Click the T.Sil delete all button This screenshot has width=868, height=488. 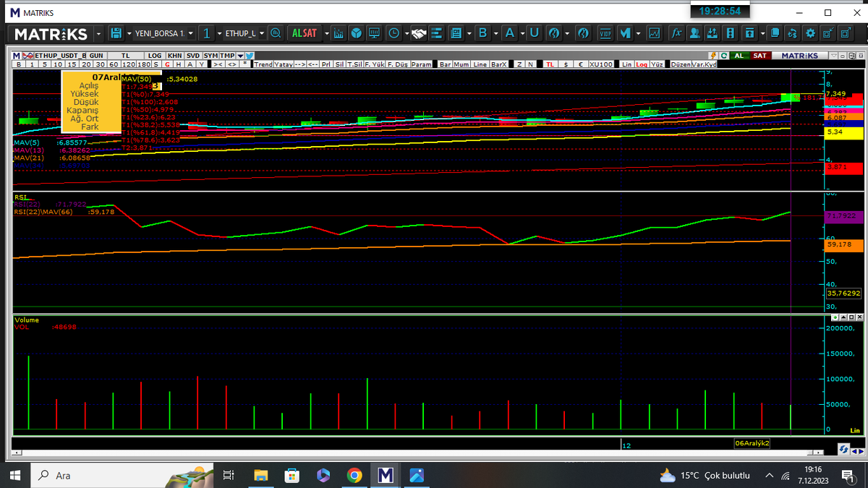pyautogui.click(x=354, y=64)
